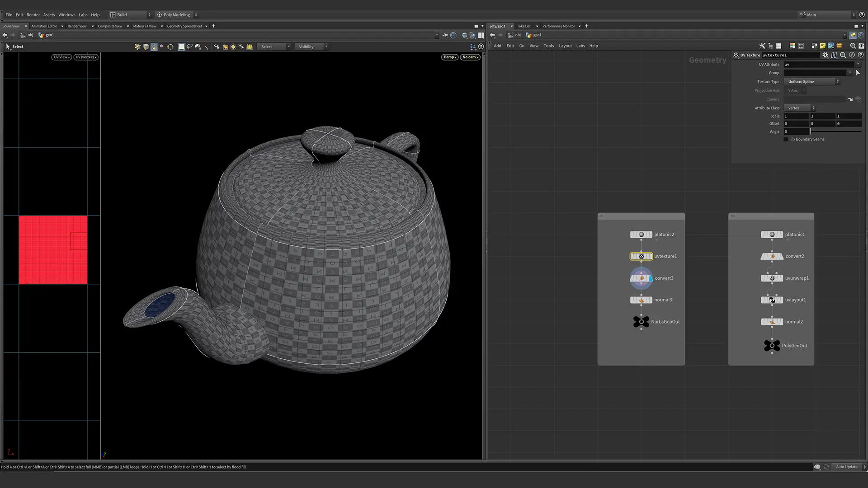The image size is (868, 488).
Task: Click the Angle slider track
Action: (x=836, y=131)
